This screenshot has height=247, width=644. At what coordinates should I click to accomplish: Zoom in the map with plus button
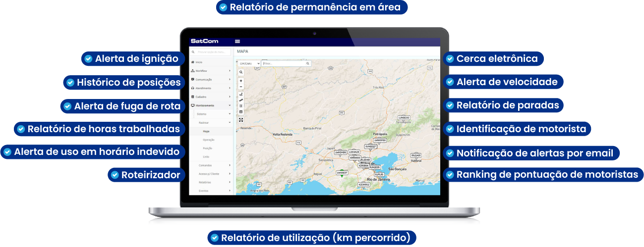(241, 81)
